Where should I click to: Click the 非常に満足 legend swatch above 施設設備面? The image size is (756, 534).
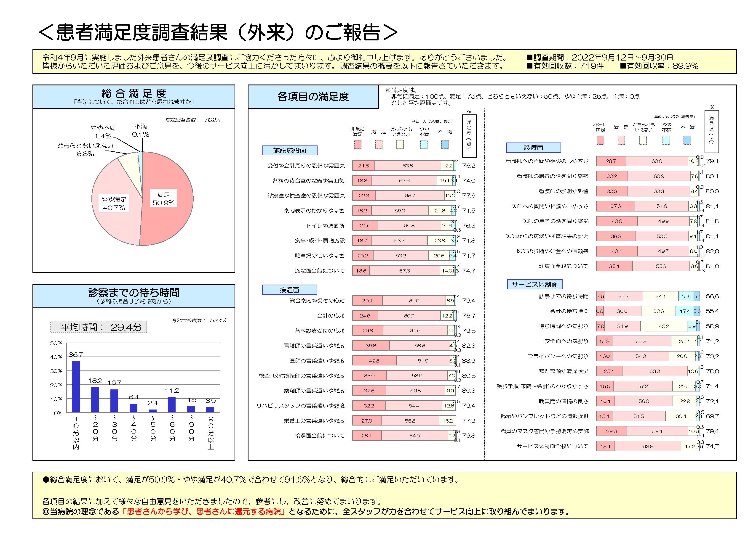tap(357, 144)
